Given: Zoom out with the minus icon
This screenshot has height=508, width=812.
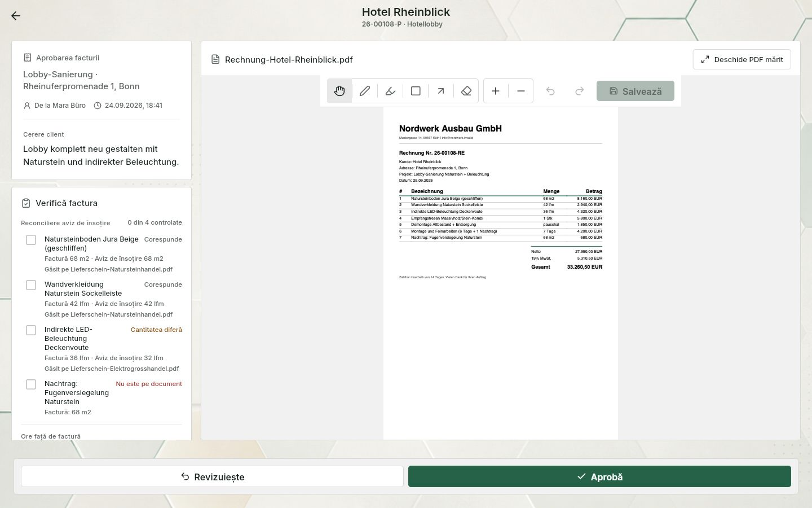Looking at the screenshot, I should pyautogui.click(x=521, y=91).
